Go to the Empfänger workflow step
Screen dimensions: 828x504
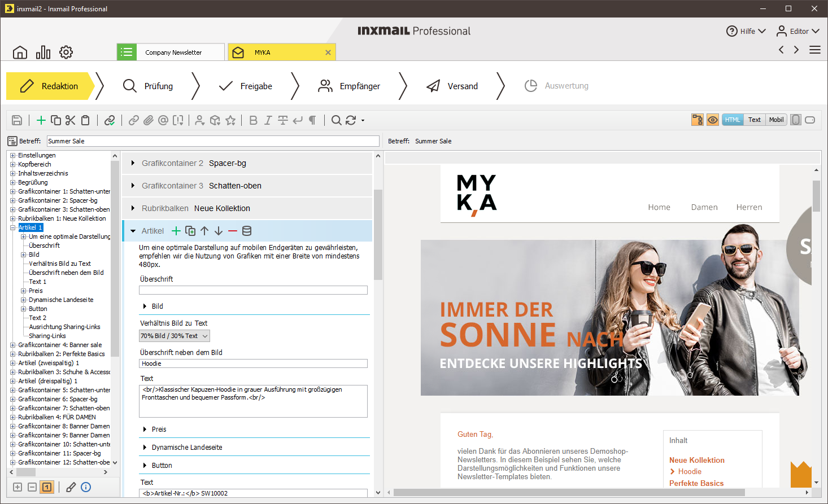349,86
